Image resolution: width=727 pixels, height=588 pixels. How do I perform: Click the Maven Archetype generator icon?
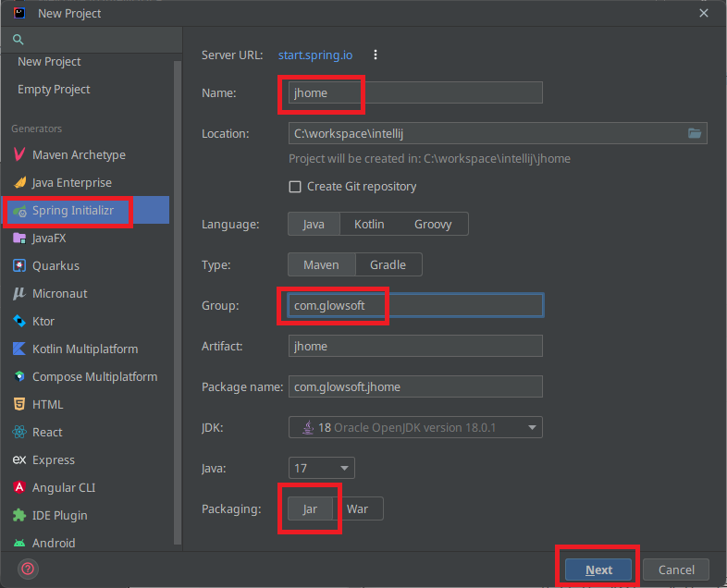point(19,154)
